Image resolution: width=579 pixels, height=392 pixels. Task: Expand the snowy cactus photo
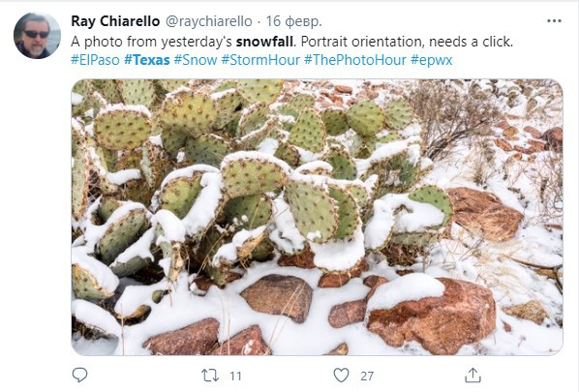317,217
